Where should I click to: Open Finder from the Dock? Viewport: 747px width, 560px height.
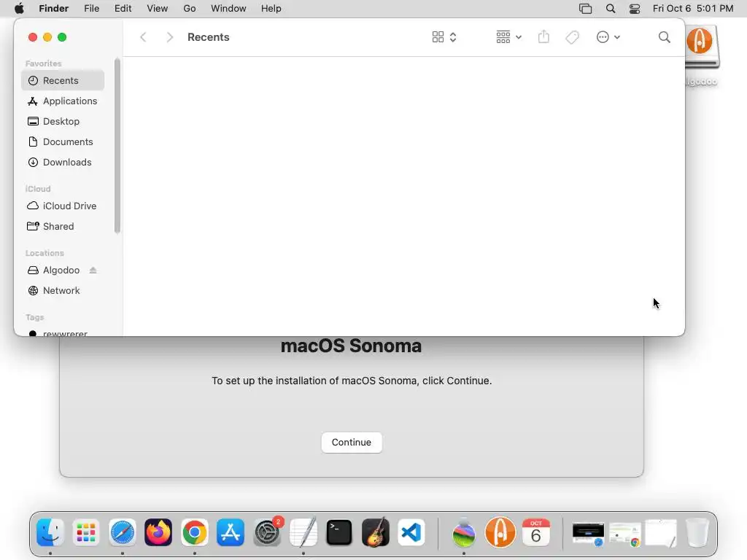pos(50,532)
